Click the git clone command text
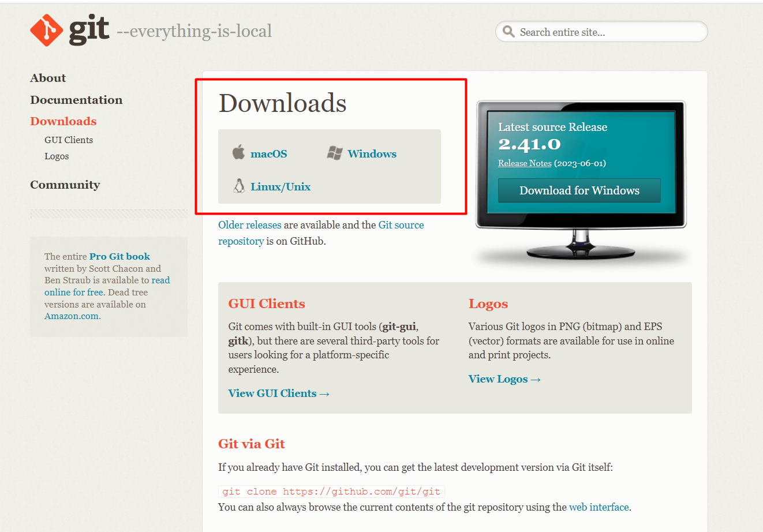763x532 pixels. coord(331,492)
